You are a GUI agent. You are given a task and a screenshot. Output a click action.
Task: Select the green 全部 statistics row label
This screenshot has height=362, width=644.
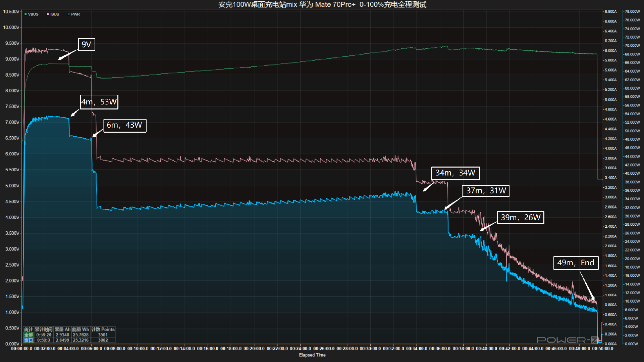pyautogui.click(x=29, y=335)
